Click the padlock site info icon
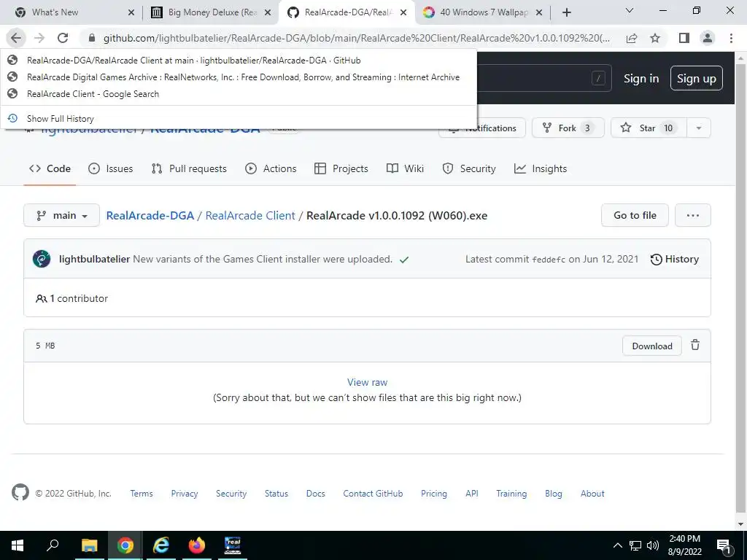The image size is (747, 560). pyautogui.click(x=92, y=38)
